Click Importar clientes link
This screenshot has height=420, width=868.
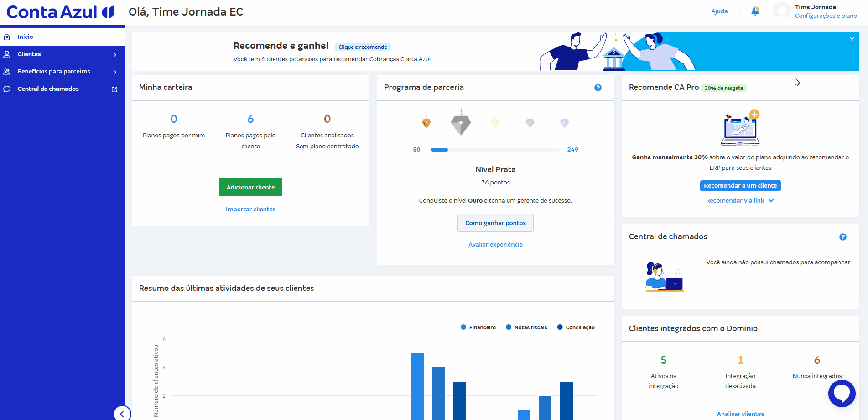(250, 210)
